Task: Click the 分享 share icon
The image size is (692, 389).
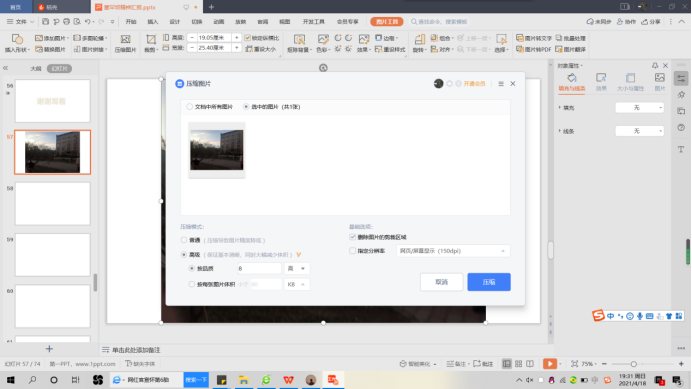Action: [x=645, y=21]
